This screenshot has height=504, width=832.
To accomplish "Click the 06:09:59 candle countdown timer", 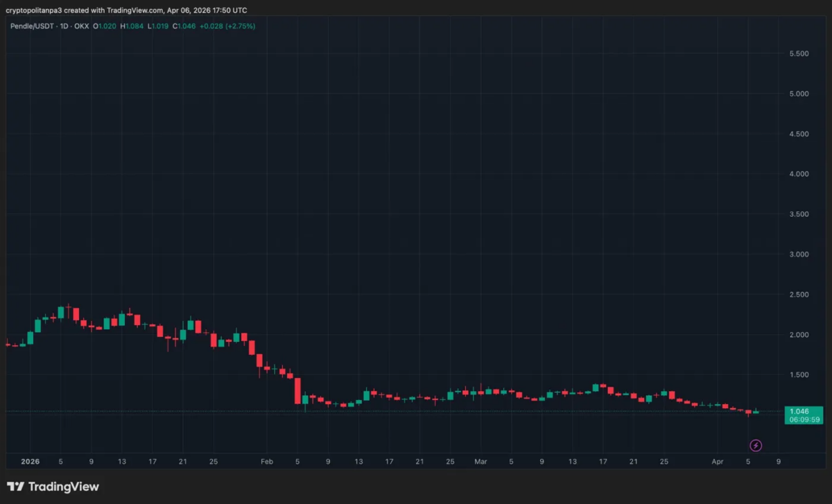I will pos(804,420).
